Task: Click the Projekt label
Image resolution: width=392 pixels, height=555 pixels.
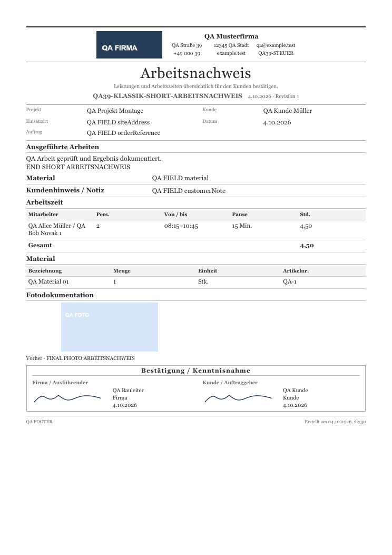Action: pyautogui.click(x=34, y=110)
